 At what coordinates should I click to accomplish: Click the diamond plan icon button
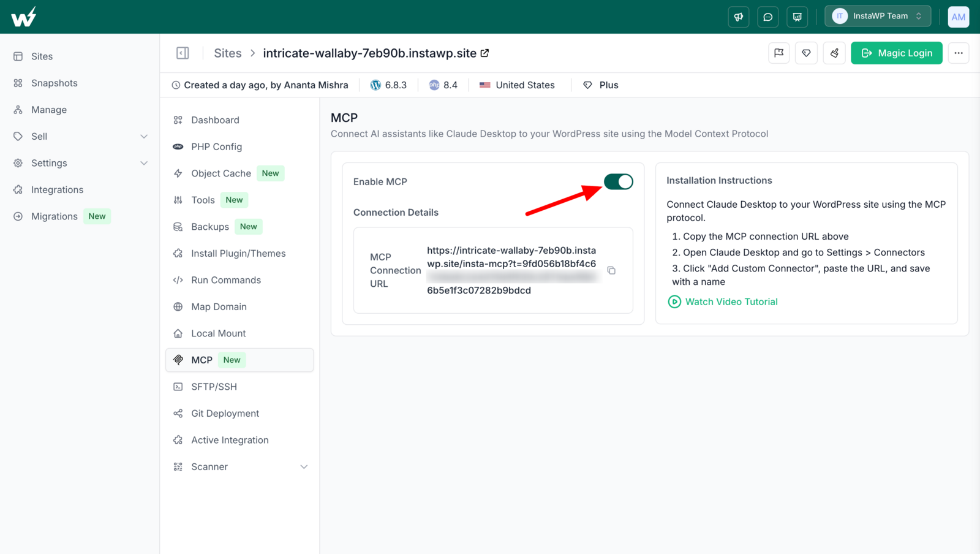[x=807, y=53]
